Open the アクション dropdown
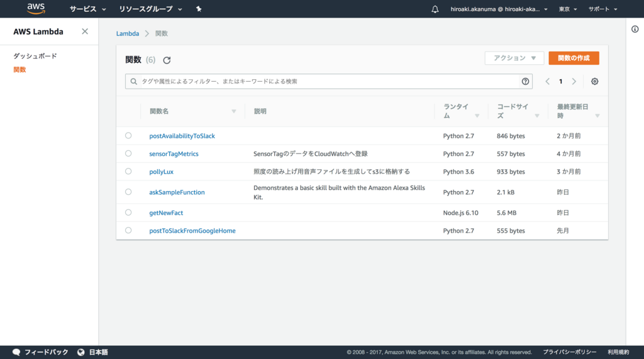Image resolution: width=644 pixels, height=359 pixels. [x=514, y=58]
